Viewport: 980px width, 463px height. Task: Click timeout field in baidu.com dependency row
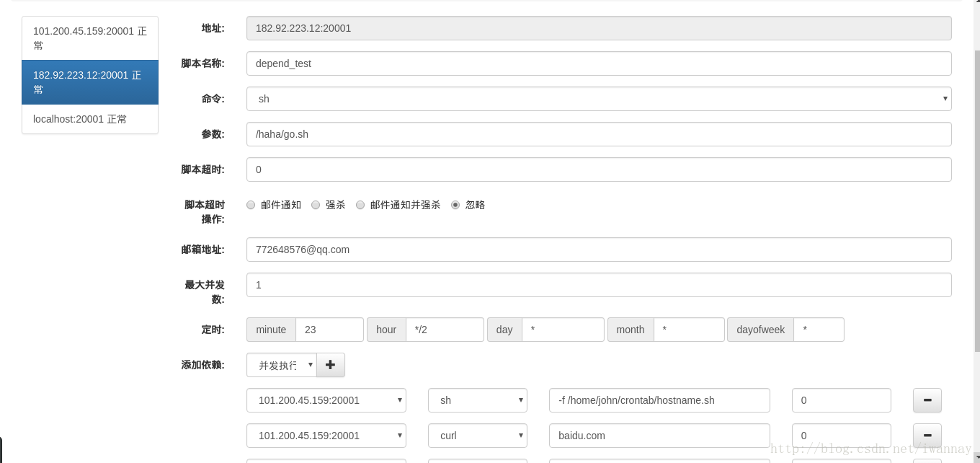[x=842, y=436]
